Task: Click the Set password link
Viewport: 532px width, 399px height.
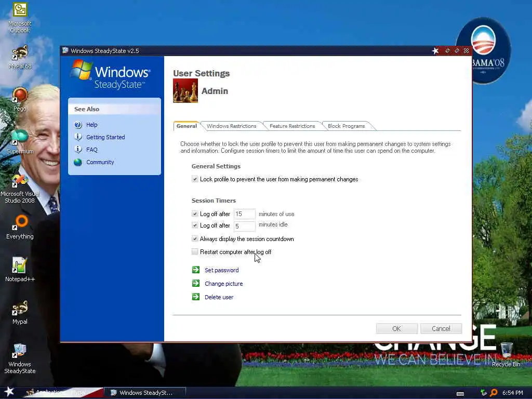Action: [x=221, y=270]
